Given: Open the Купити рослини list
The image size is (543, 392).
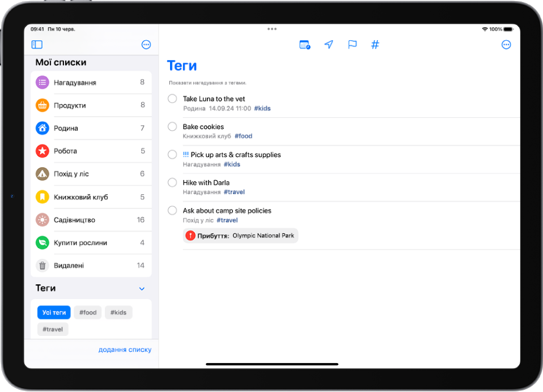Looking at the screenshot, I should pos(91,242).
